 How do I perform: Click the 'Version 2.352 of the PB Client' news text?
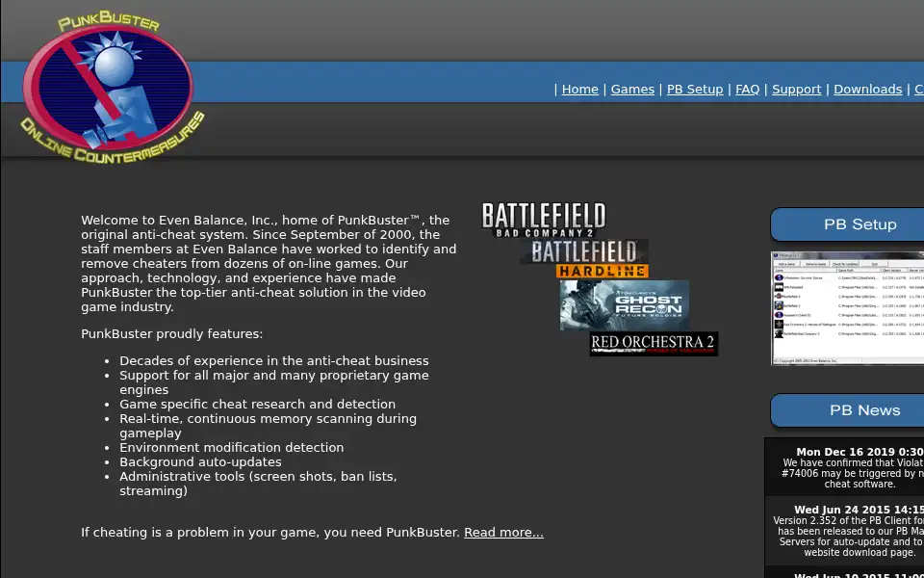(x=849, y=537)
